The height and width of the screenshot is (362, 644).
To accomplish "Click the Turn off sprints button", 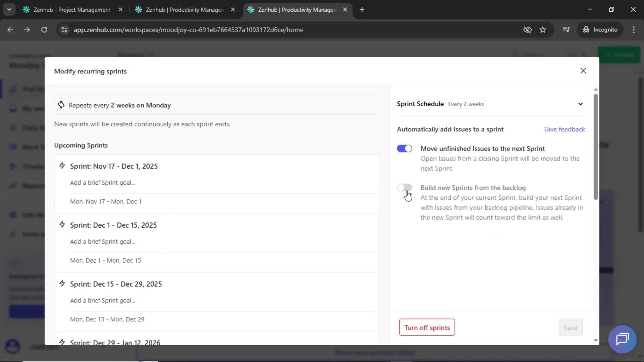I will (x=427, y=327).
